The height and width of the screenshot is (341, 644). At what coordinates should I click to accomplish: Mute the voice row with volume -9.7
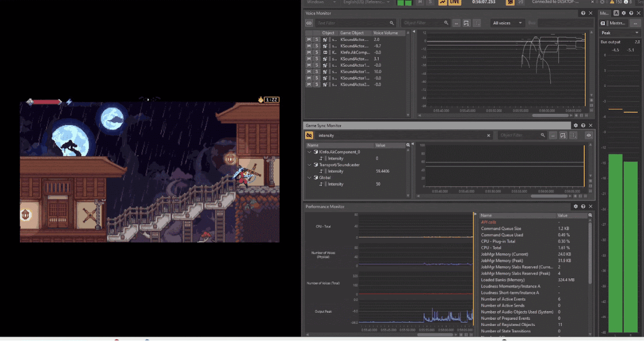click(309, 46)
